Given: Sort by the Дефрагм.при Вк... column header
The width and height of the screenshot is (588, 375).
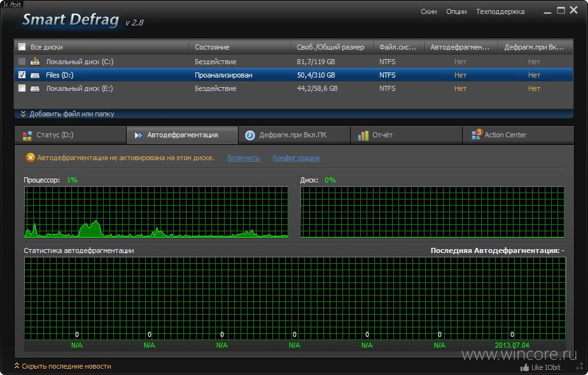Looking at the screenshot, I should [x=536, y=47].
